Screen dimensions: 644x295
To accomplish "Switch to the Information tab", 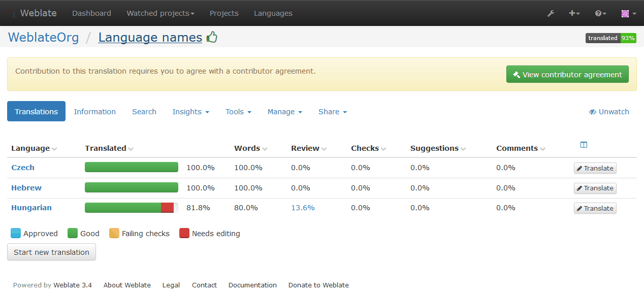I will point(95,112).
